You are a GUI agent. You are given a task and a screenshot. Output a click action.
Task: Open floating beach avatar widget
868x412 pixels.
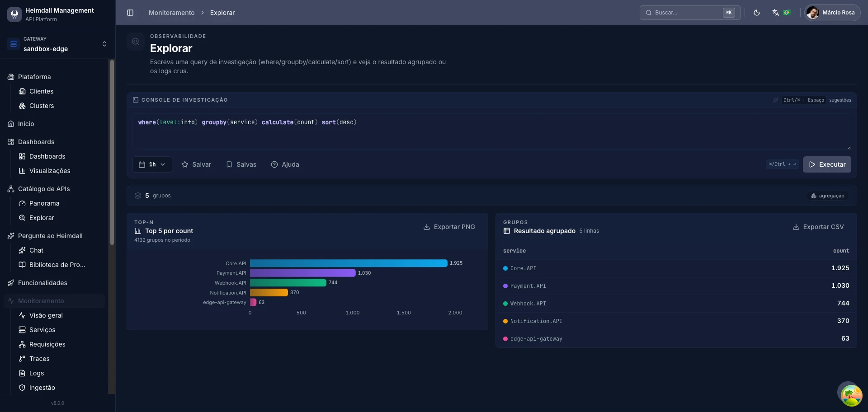851,395
